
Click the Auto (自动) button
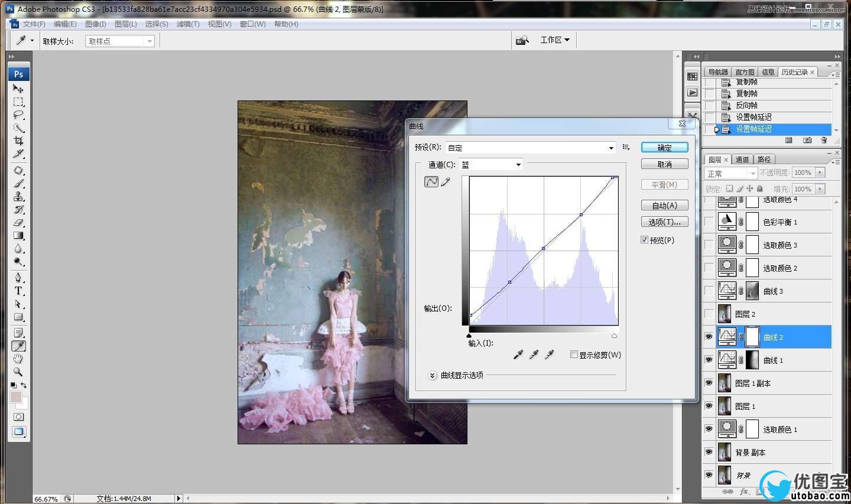pyautogui.click(x=664, y=206)
